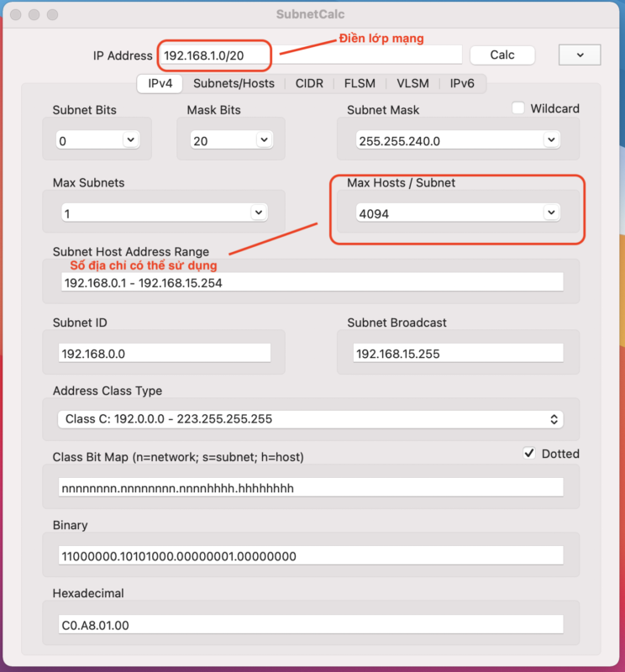Viewport: 625px width, 672px height.
Task: Close the SubnetCalc window
Action: (16, 14)
